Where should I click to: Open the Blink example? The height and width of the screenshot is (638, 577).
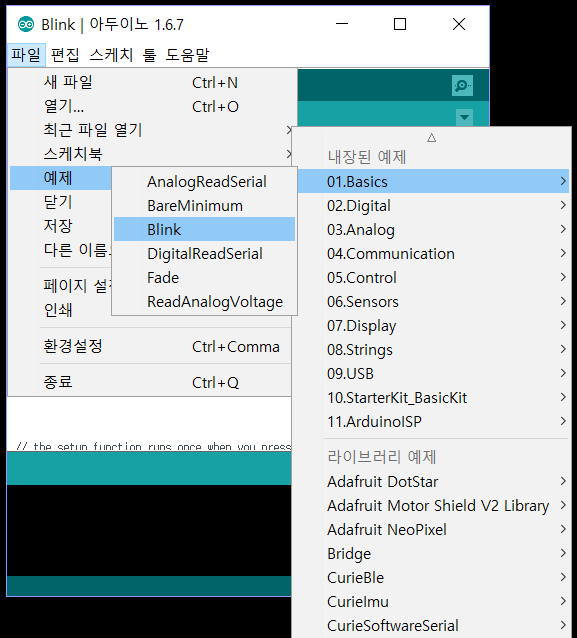point(204,229)
